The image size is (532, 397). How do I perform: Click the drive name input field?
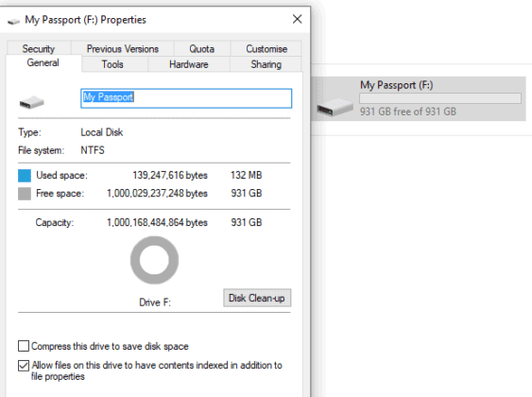[186, 98]
